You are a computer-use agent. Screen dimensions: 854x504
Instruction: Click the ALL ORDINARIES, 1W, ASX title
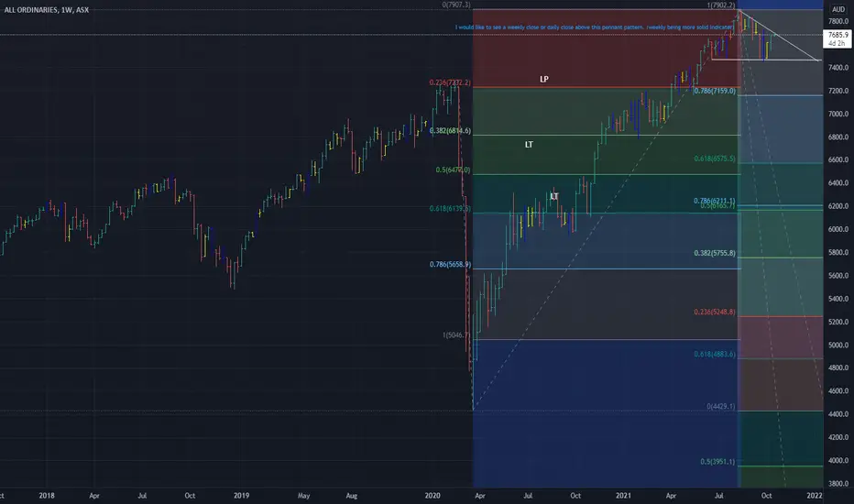pos(47,10)
